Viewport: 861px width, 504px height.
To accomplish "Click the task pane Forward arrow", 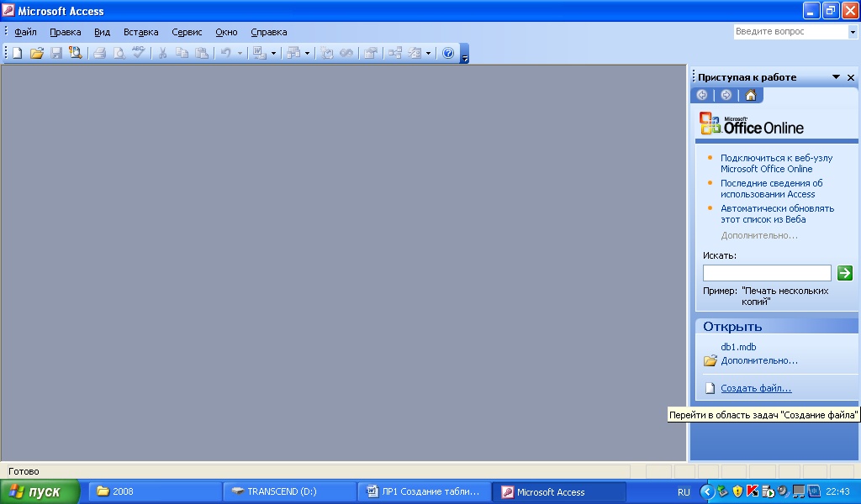I will (726, 95).
